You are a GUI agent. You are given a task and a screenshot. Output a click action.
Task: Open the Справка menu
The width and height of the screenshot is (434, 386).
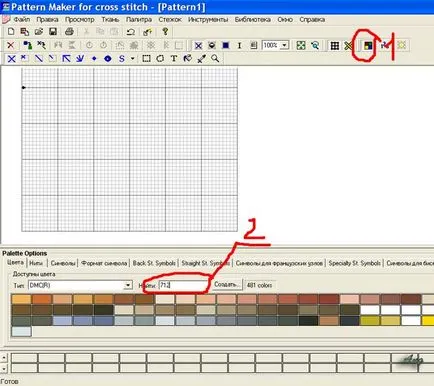(x=312, y=20)
